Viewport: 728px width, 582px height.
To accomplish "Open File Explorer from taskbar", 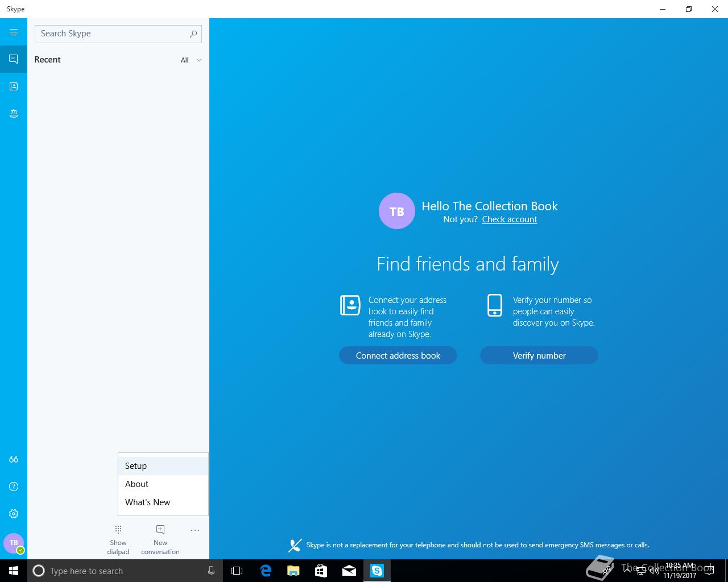I will 293,571.
